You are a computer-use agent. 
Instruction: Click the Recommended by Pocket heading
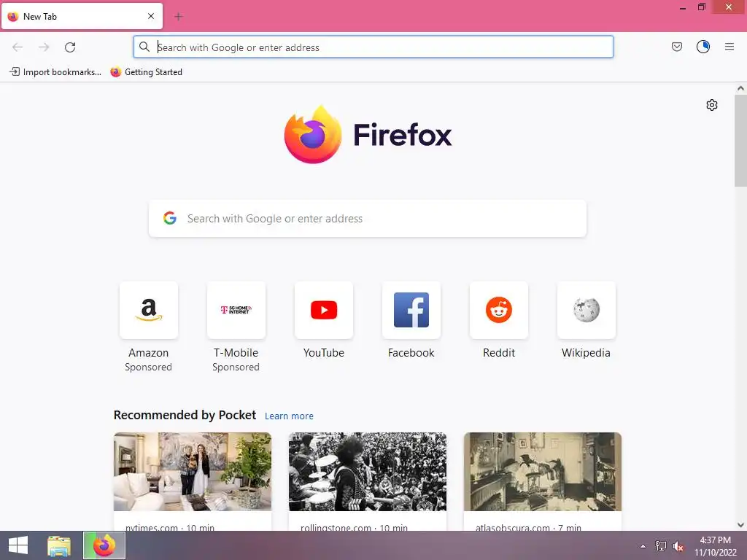pos(185,415)
